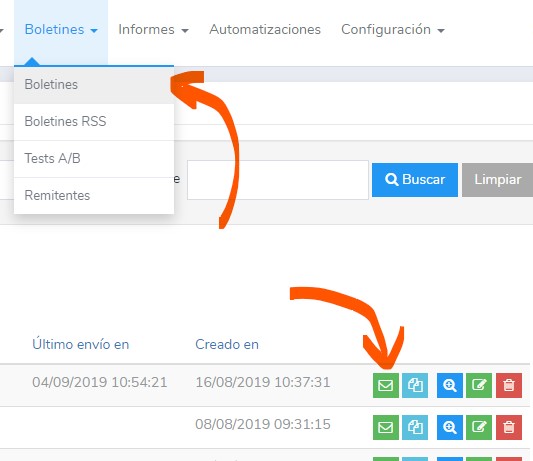Viewport: 533px width, 461px height.
Task: Expand the Informes menu
Action: pos(153,30)
